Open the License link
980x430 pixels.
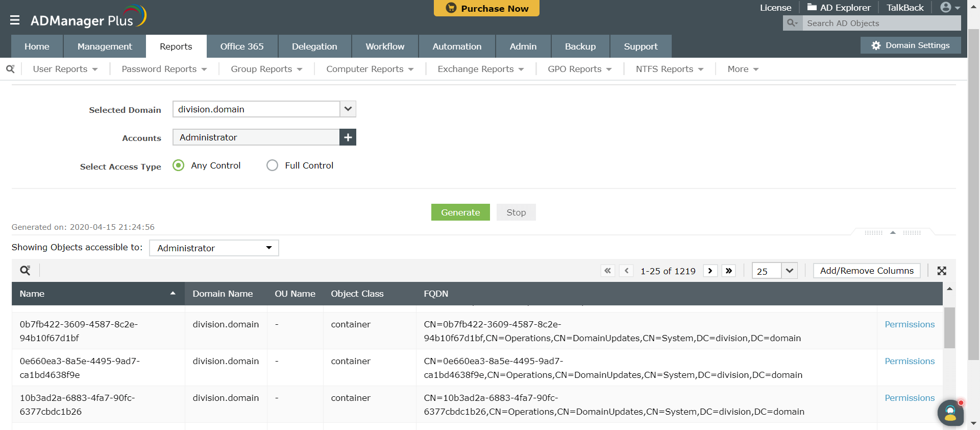point(775,8)
